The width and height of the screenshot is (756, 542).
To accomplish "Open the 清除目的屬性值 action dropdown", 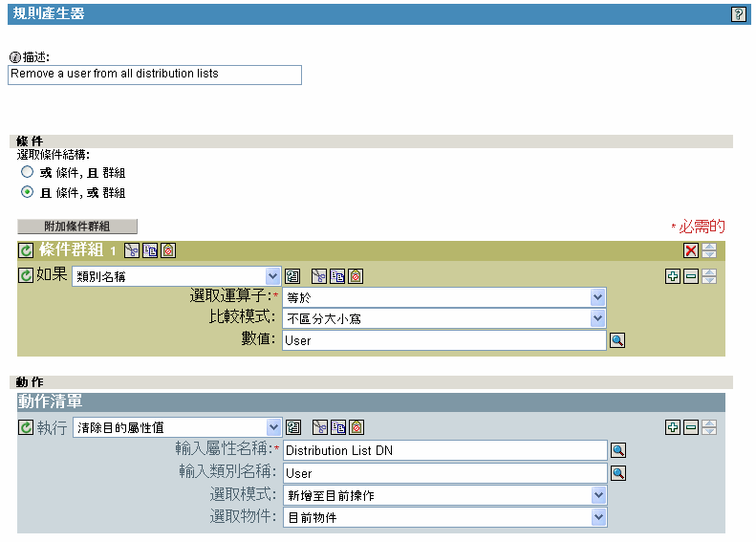I will pyautogui.click(x=177, y=427).
